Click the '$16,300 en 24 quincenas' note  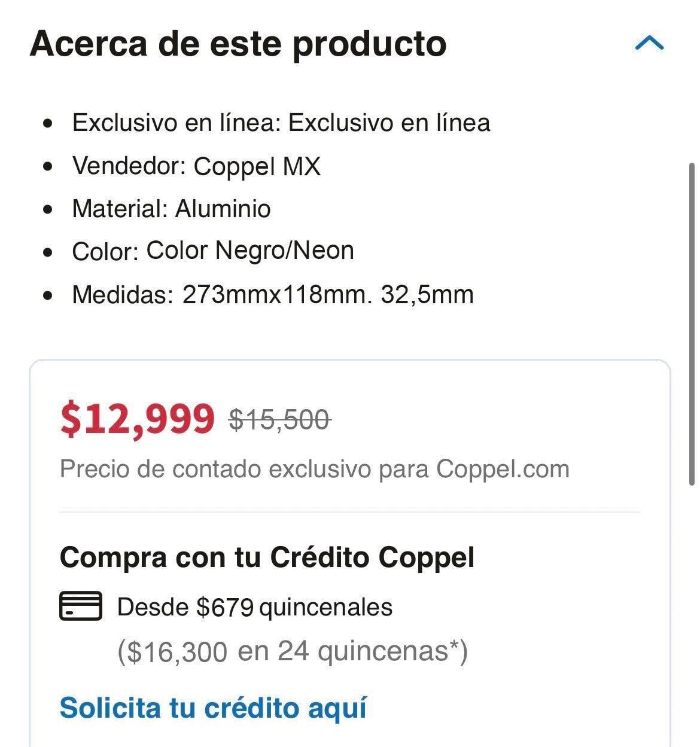coord(292,651)
